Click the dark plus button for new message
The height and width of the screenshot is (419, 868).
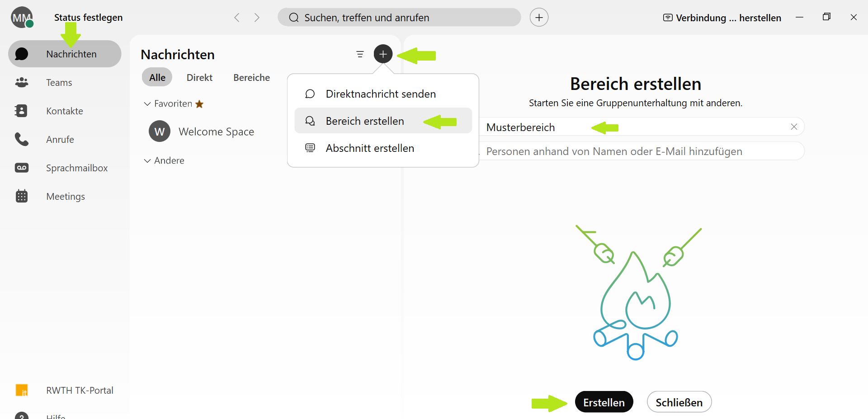383,54
